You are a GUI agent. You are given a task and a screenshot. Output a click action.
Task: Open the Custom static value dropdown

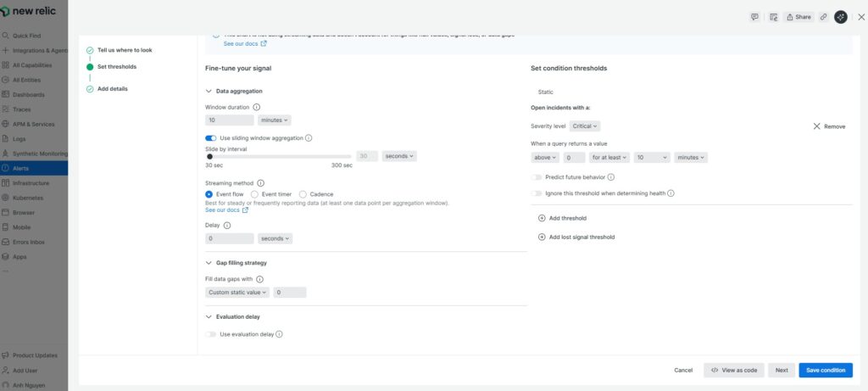pyautogui.click(x=237, y=292)
